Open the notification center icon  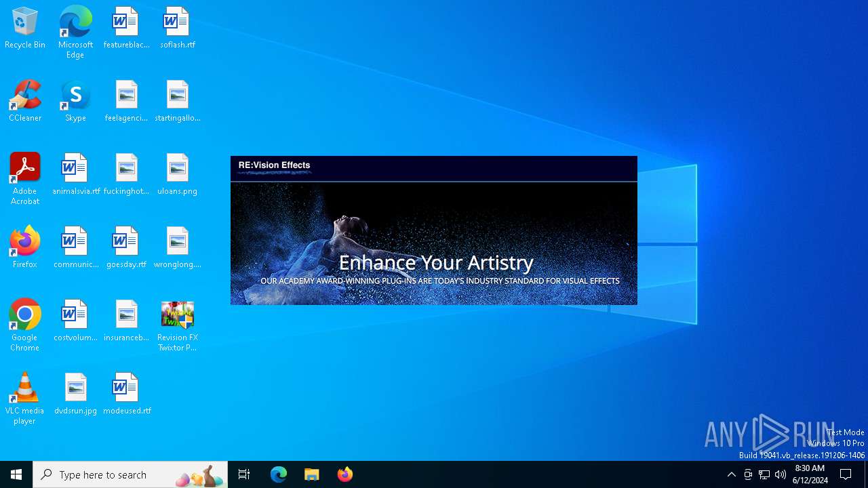(846, 474)
